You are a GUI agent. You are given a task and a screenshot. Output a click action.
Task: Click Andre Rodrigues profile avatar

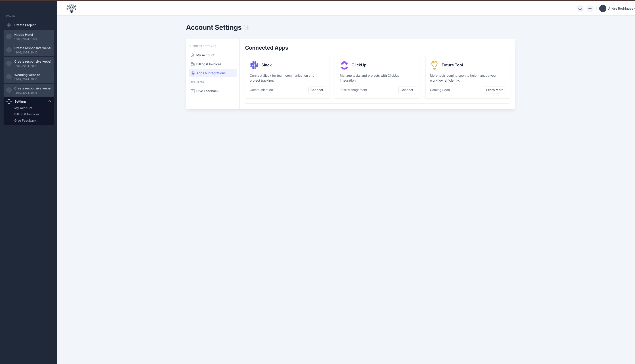(603, 8)
